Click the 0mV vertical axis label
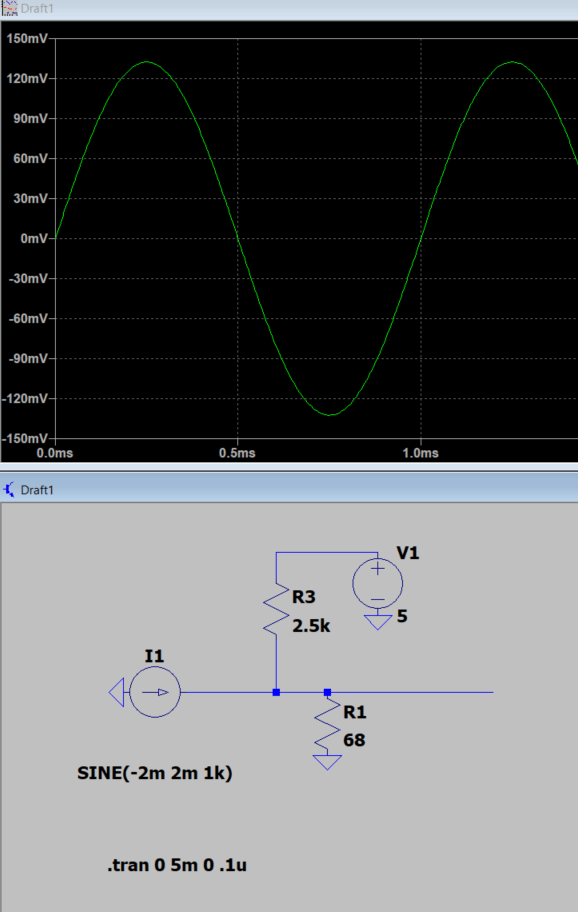This screenshot has height=912, width=578. click(34, 238)
